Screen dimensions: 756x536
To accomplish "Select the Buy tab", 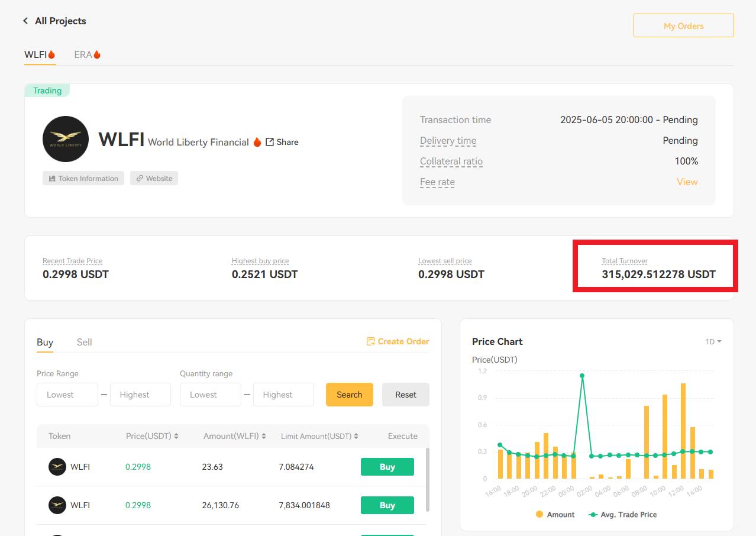I will coord(45,342).
